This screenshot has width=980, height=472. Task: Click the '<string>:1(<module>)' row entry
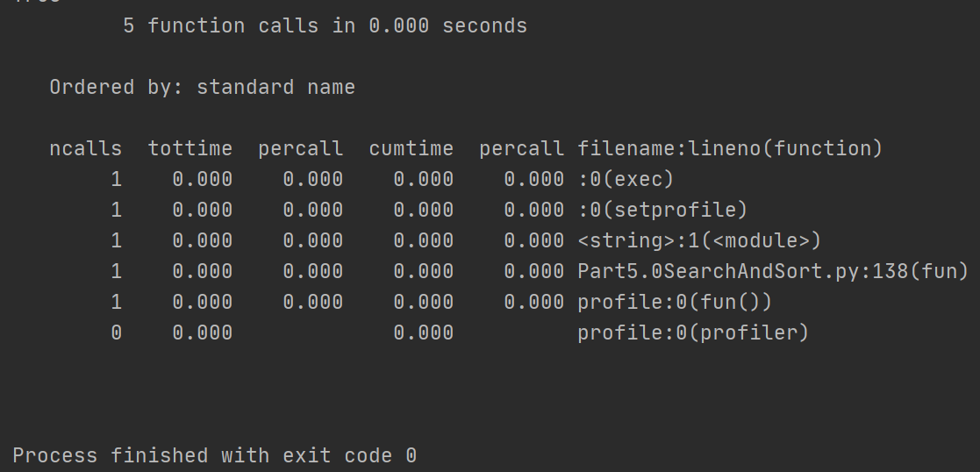(x=698, y=240)
